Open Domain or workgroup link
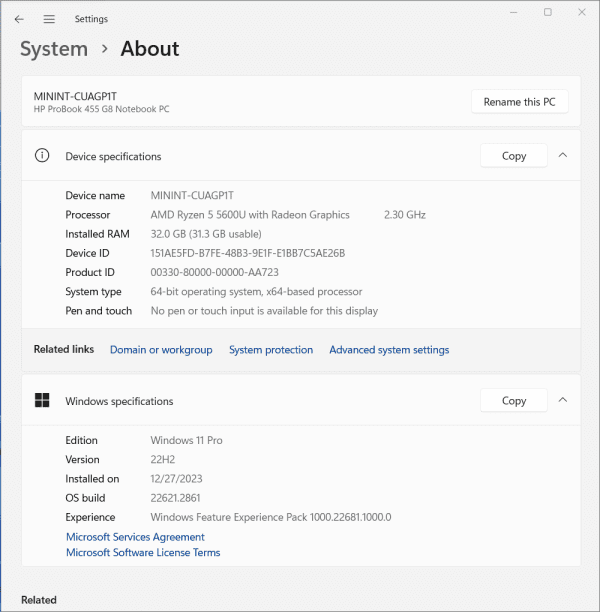 pos(161,350)
